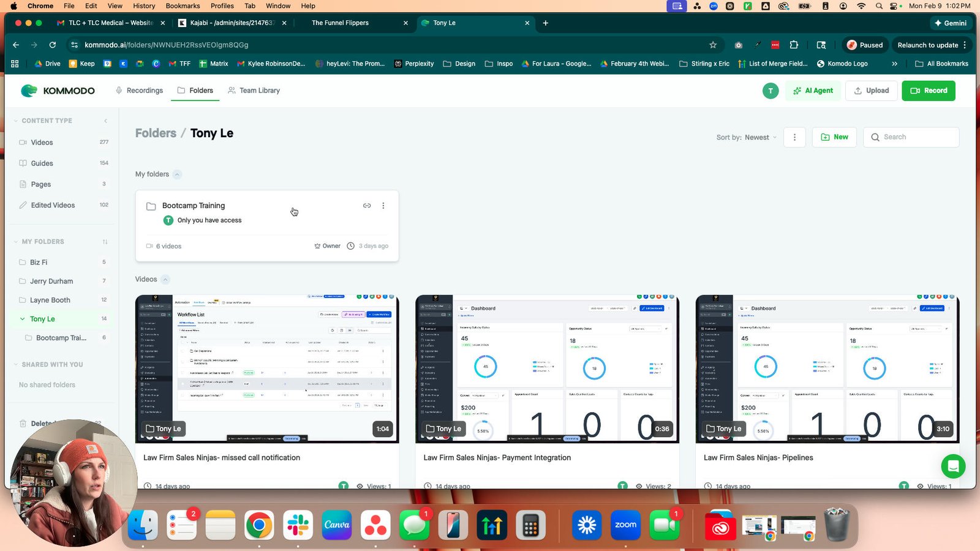Open Canva from the dock
This screenshot has width=980, height=551.
point(336,525)
